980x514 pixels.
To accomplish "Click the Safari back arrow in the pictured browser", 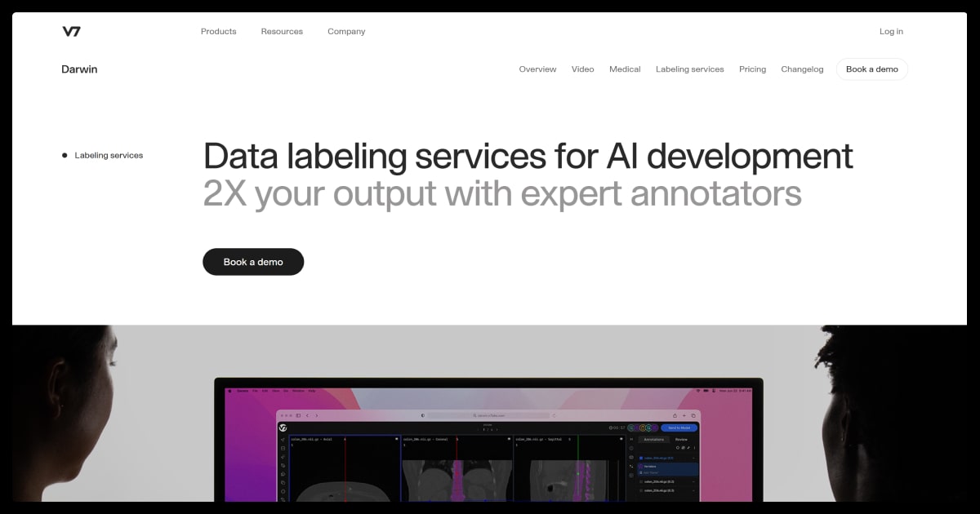I will 307,415.
